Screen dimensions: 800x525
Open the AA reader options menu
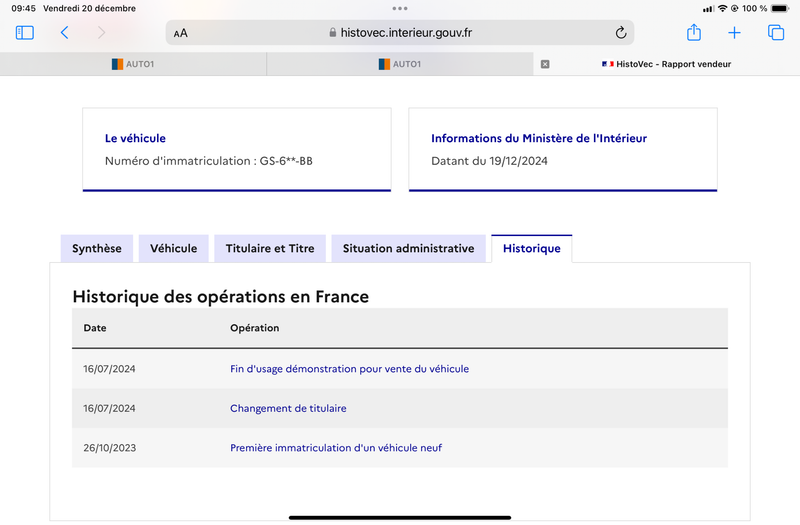point(181,33)
